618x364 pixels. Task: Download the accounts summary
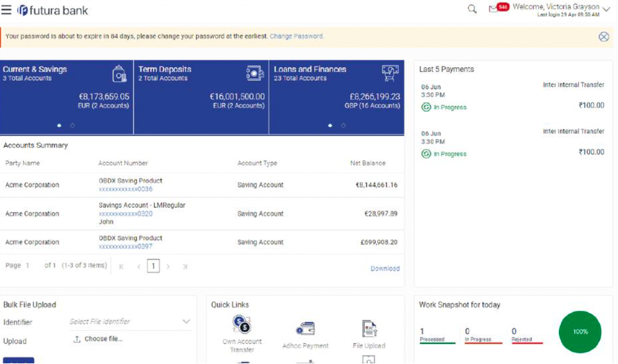[385, 268]
